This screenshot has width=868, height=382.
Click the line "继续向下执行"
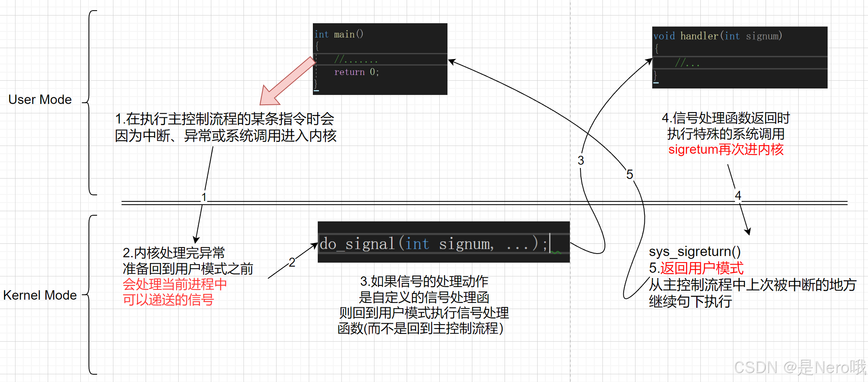pos(691,301)
